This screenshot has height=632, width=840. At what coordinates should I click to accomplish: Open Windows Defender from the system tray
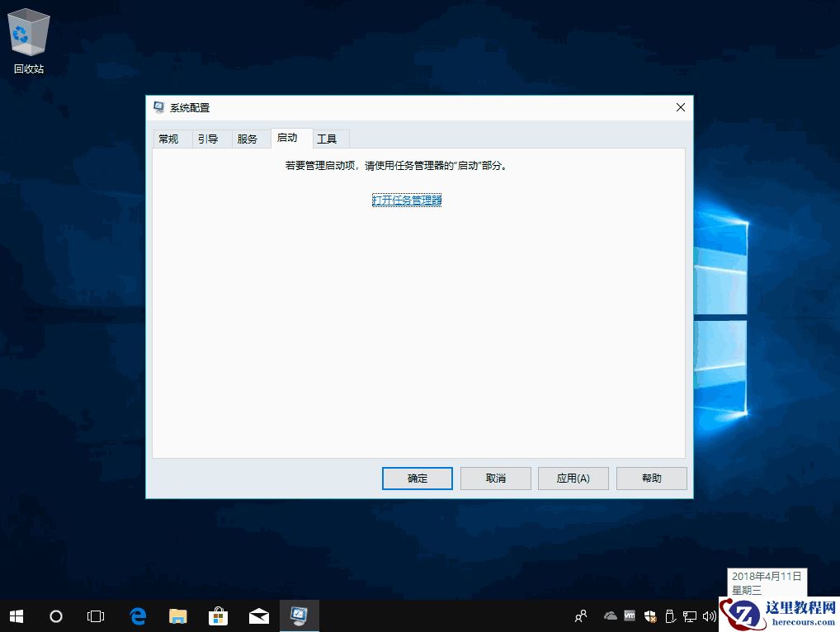pos(649,616)
